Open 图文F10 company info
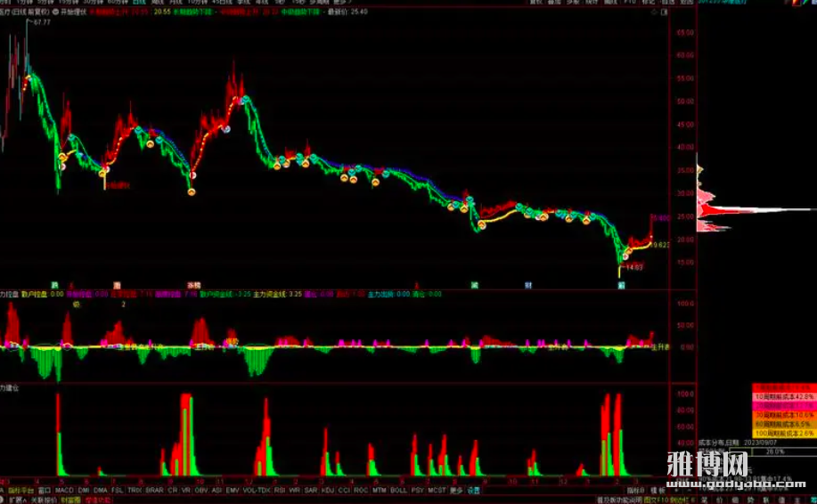The image size is (817, 504). [656, 500]
